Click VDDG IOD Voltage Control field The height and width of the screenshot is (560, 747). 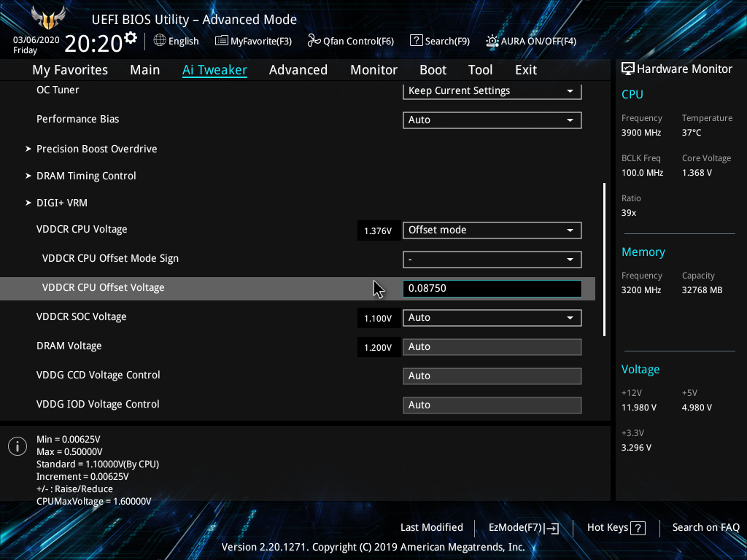point(492,405)
